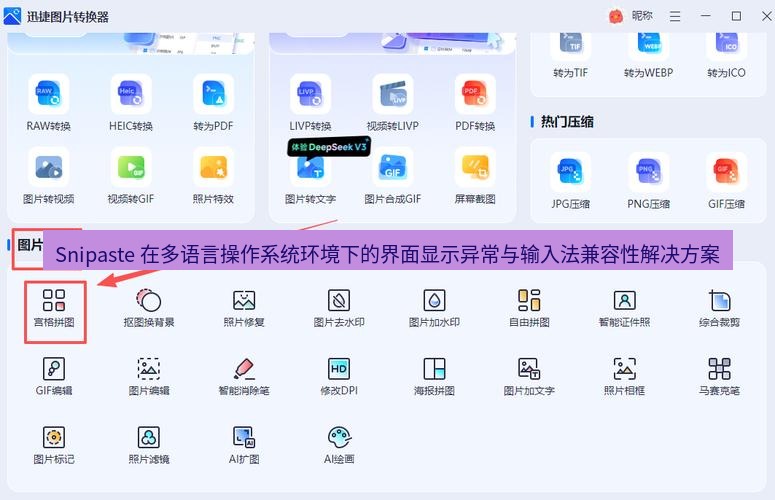Viewport: 775px width, 500px height.
Task: Launch the 照片修复 photo repair tool
Action: tap(244, 308)
